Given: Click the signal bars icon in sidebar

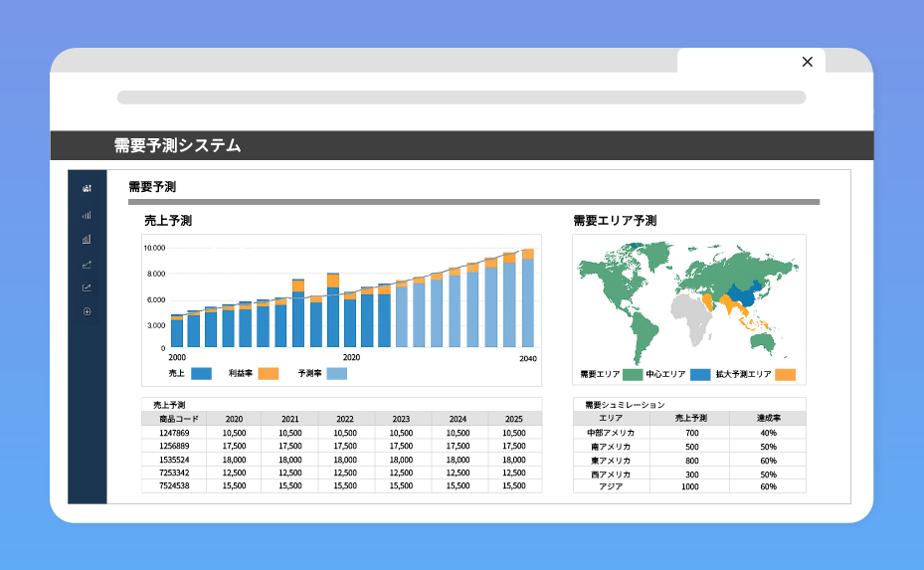Looking at the screenshot, I should coord(87,214).
